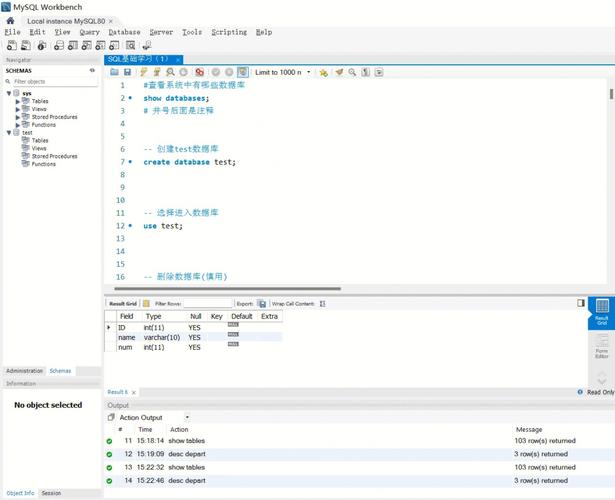The image size is (615, 500).
Task: Switch to Form Editor view
Action: click(x=602, y=345)
